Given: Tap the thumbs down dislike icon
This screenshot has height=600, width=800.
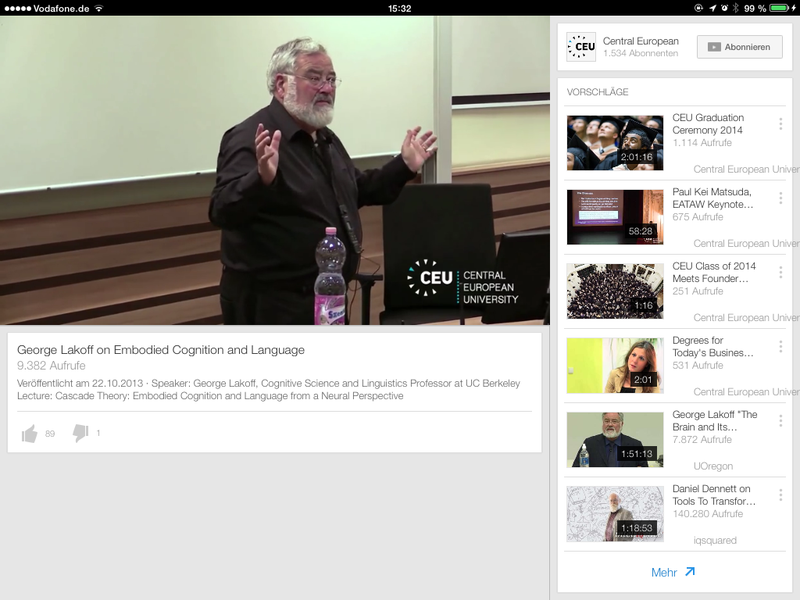Looking at the screenshot, I should (81, 433).
